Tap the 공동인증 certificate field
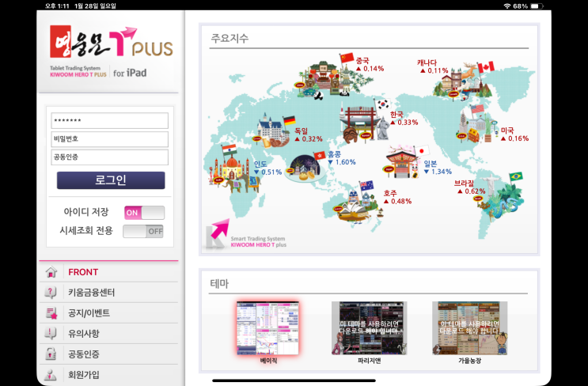 tap(109, 157)
